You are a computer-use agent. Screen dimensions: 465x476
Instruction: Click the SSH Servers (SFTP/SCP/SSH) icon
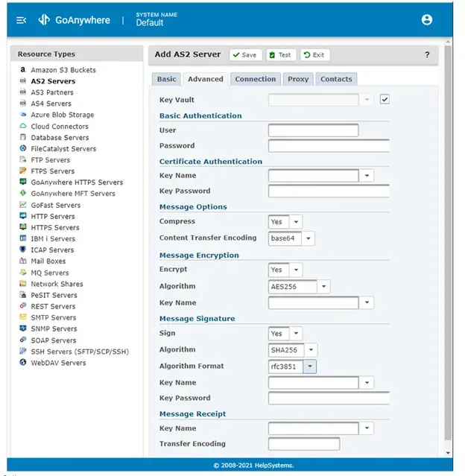click(23, 352)
